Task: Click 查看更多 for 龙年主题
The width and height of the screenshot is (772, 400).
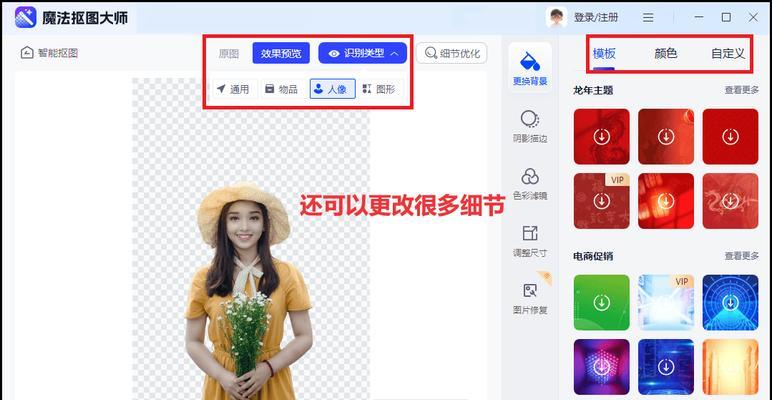Action: point(741,90)
